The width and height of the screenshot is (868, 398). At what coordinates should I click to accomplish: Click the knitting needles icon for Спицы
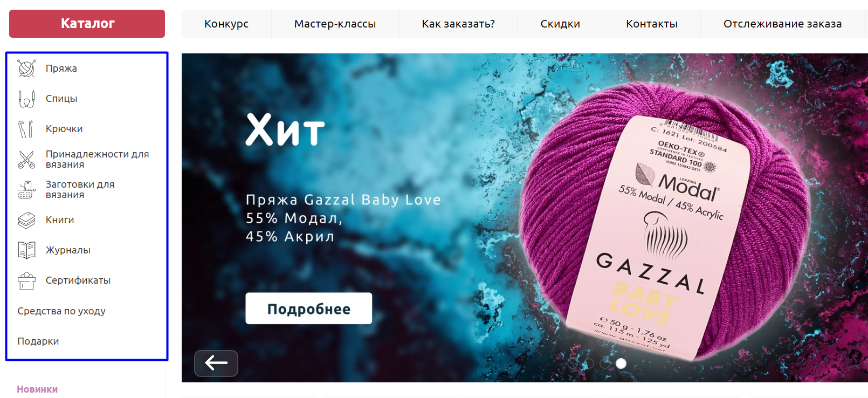[26, 99]
